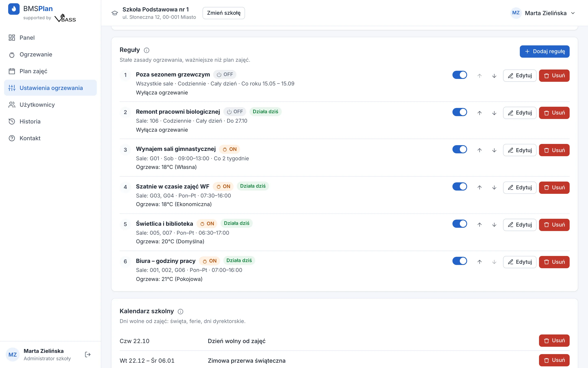Screen dimensions: 588x368
Task: Open the Panel menu item
Action: [x=51, y=38]
